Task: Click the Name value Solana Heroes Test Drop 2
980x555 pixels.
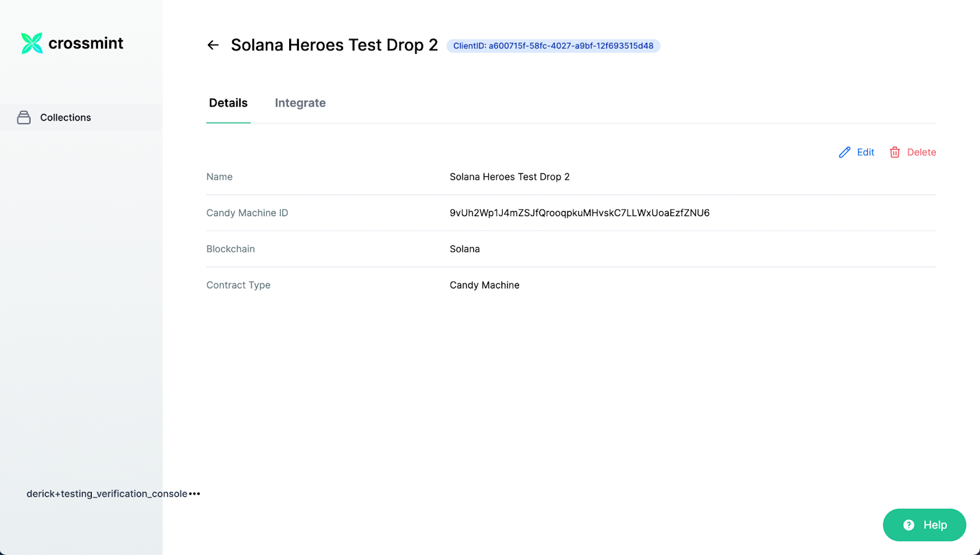Action: point(510,177)
